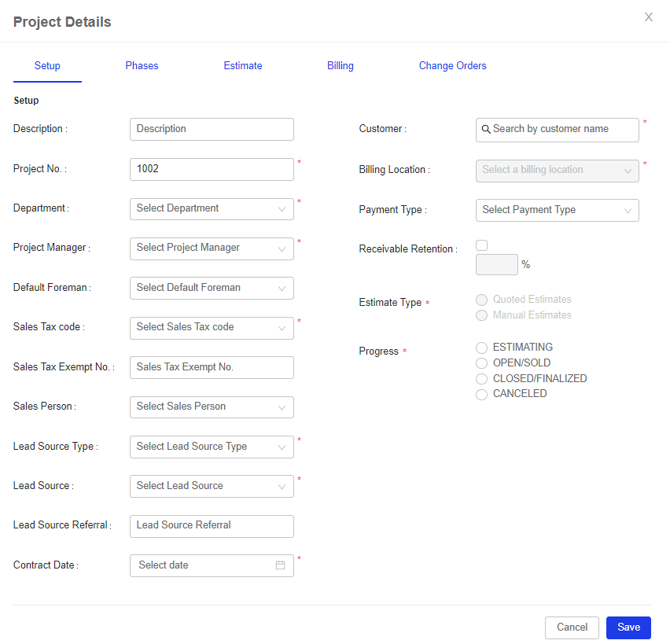The image size is (670, 644).
Task: Click the Sales Tax Exempt No. field
Action: coord(212,368)
